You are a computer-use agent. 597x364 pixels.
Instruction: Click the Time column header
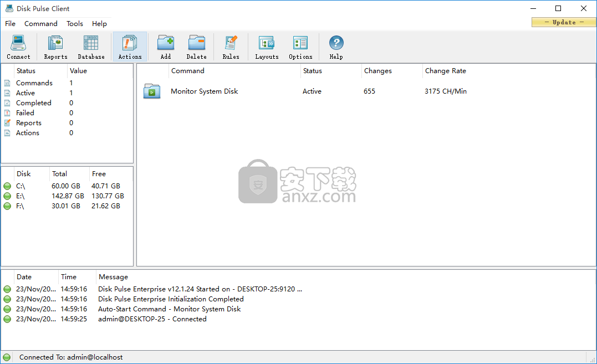[x=77, y=277]
